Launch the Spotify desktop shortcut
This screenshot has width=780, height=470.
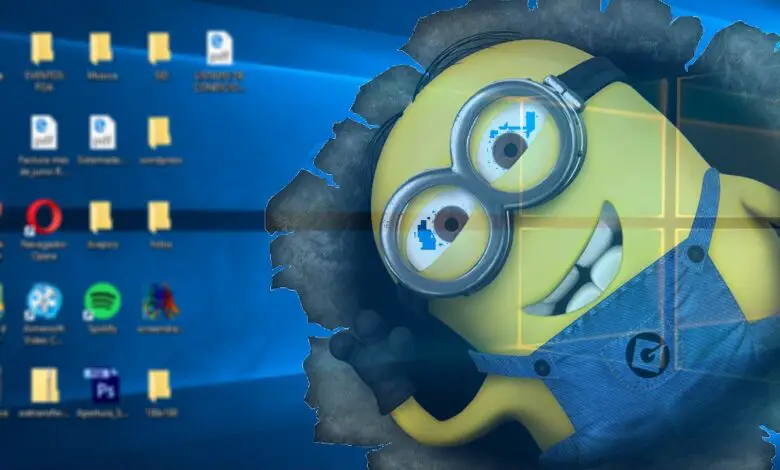[x=102, y=301]
